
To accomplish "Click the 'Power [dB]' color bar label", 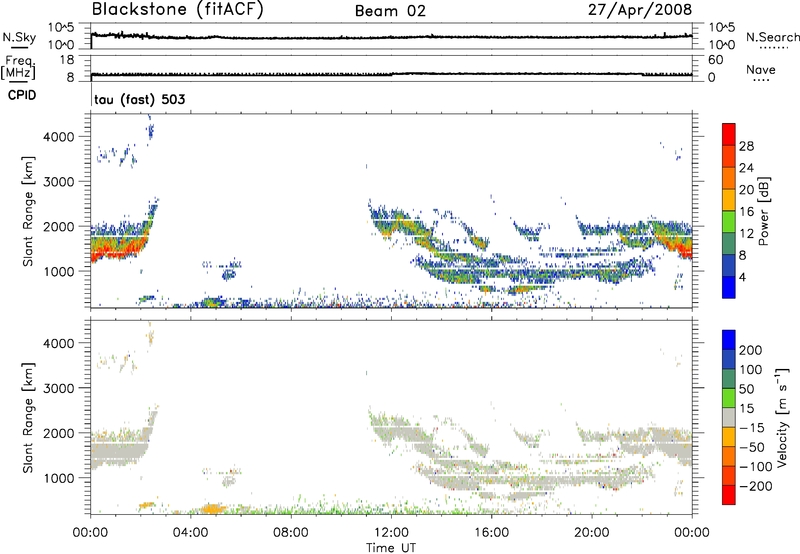I will (763, 211).
